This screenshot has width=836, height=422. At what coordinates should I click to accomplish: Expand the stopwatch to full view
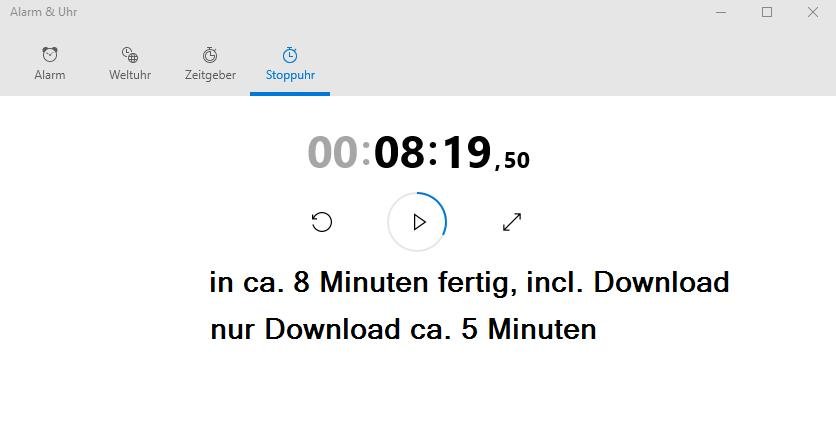pyautogui.click(x=512, y=222)
